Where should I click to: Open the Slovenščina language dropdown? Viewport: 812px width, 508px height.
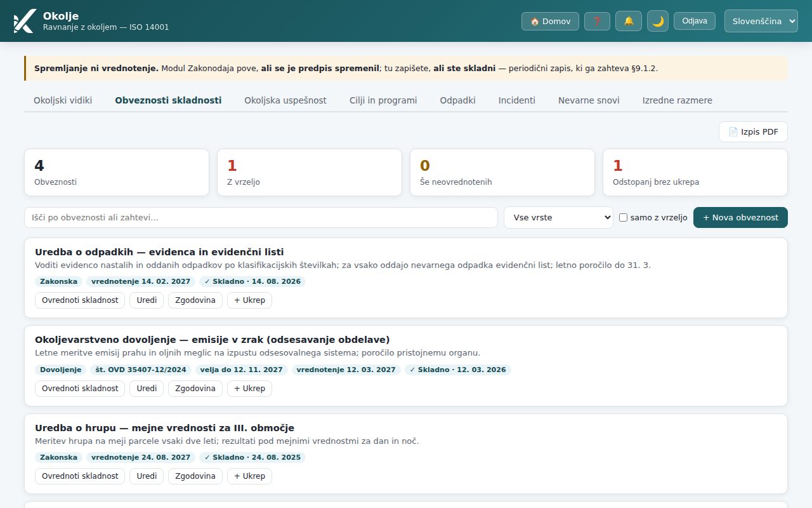(x=761, y=21)
